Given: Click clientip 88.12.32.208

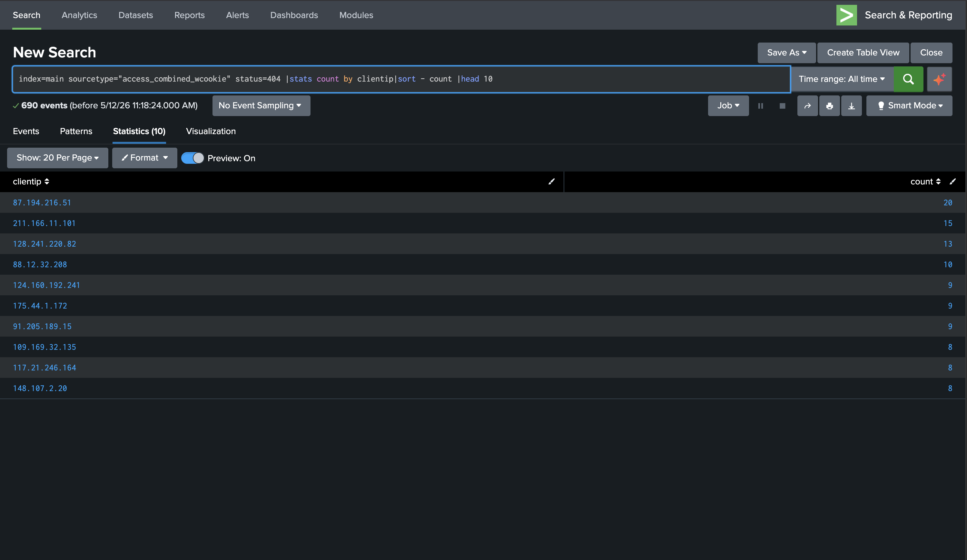Looking at the screenshot, I should coord(40,265).
